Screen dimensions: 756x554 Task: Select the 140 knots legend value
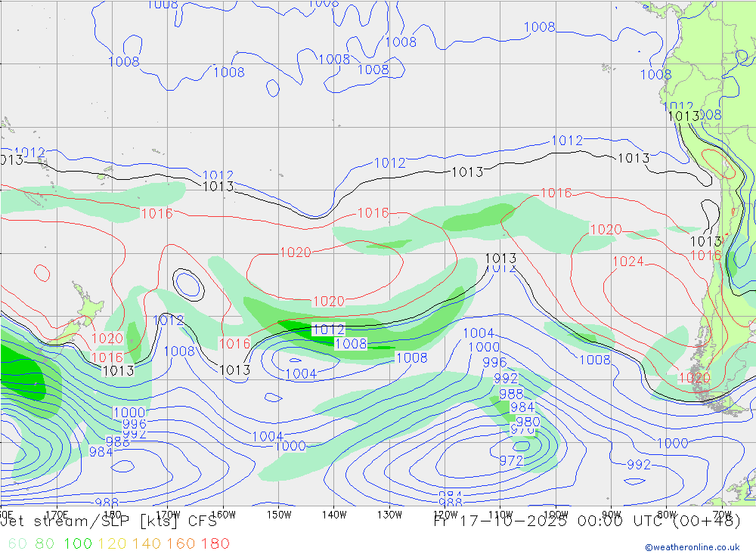147,543
